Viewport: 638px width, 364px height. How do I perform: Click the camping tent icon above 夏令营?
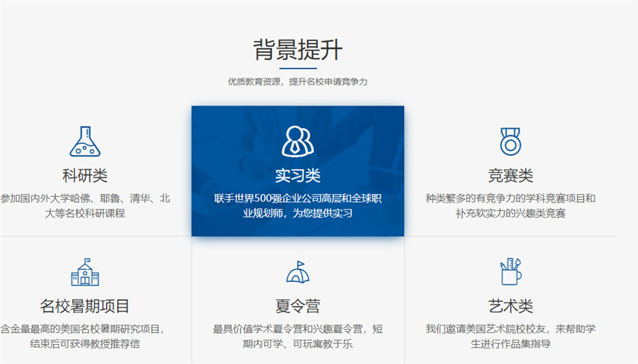[298, 272]
